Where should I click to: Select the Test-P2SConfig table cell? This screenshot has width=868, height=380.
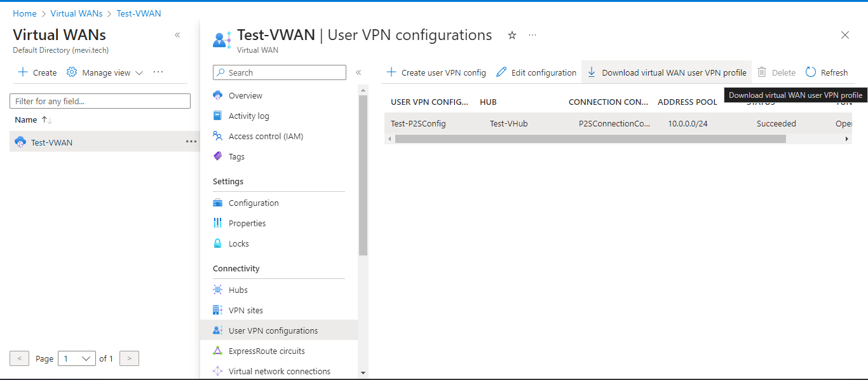[x=418, y=123]
